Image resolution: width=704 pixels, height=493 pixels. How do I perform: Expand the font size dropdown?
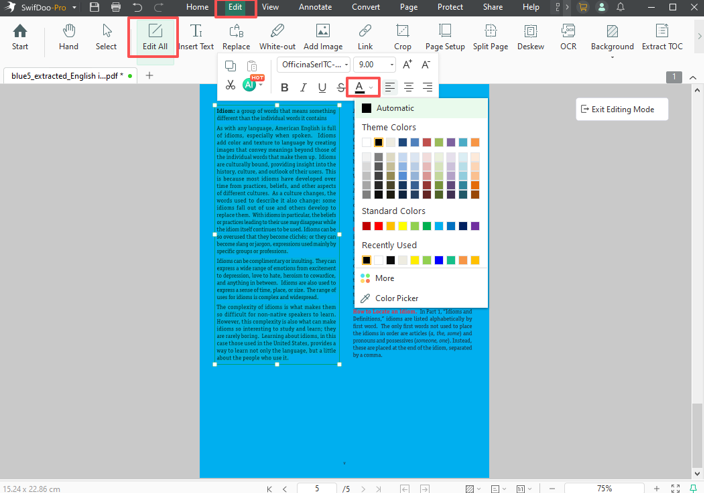click(391, 65)
